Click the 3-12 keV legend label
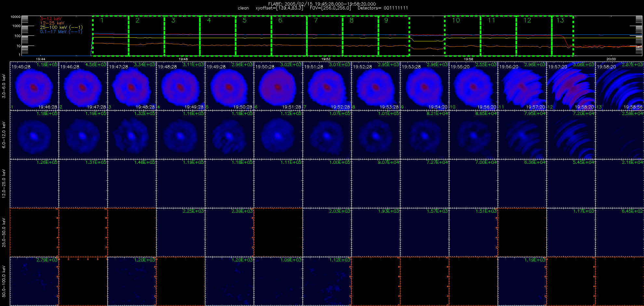The image size is (644, 306). [x=51, y=19]
